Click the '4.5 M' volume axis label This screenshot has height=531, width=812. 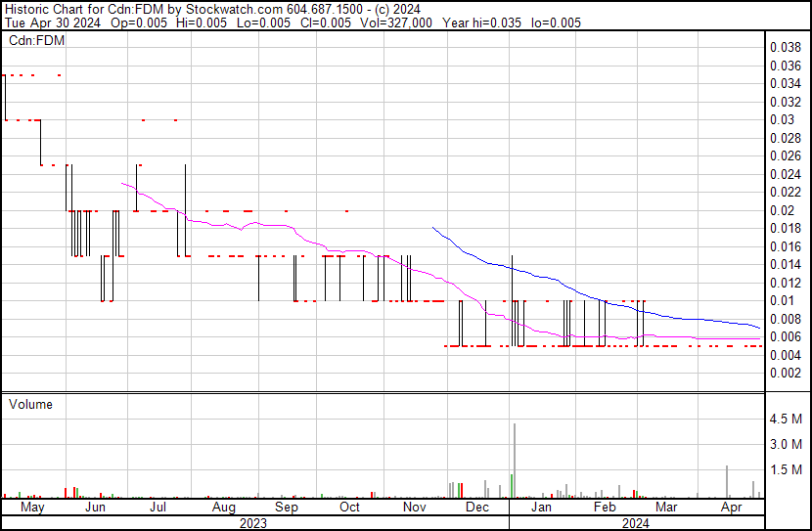click(786, 419)
